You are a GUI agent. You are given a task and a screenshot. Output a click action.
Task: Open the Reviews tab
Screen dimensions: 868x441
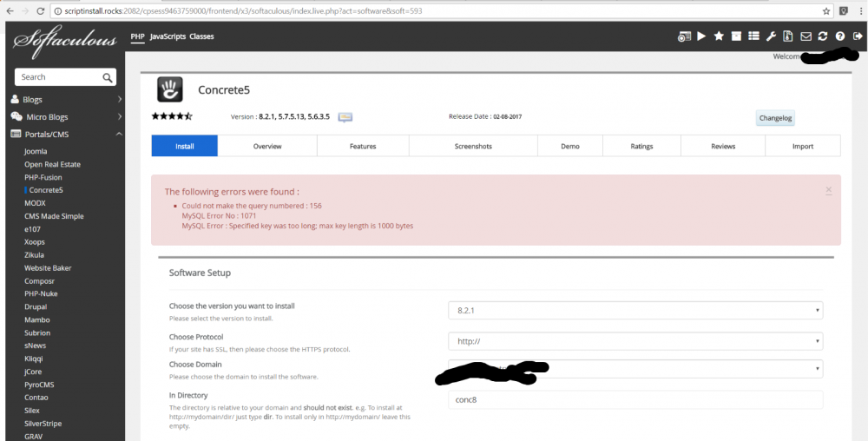click(723, 146)
